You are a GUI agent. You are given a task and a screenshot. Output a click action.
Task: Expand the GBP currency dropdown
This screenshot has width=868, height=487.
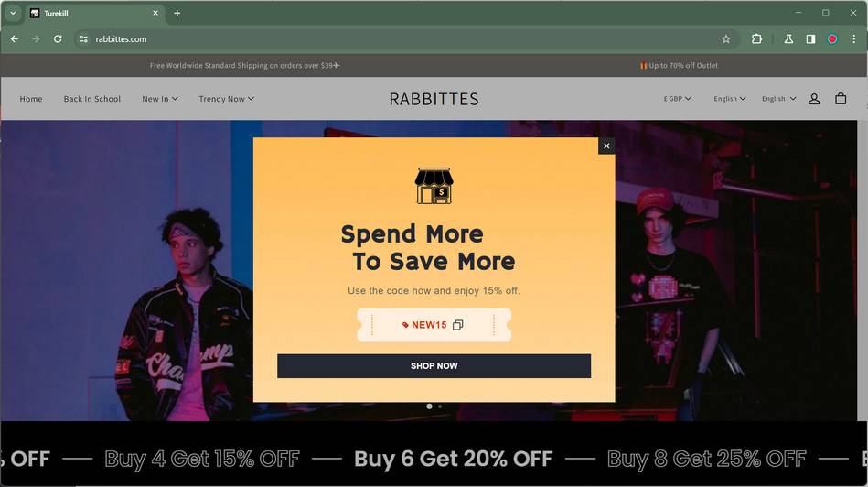click(678, 99)
